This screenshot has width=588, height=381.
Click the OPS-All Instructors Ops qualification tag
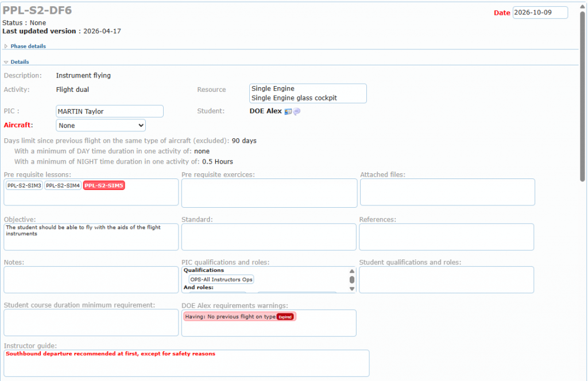[221, 279]
